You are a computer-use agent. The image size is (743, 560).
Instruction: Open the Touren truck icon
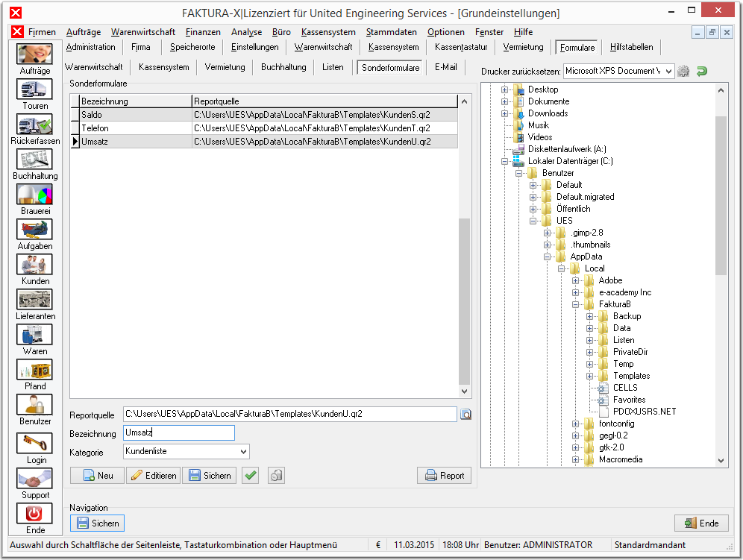click(x=34, y=89)
